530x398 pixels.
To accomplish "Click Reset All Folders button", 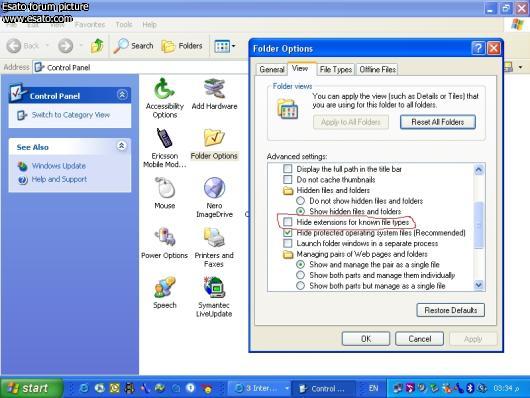I will coord(438,122).
